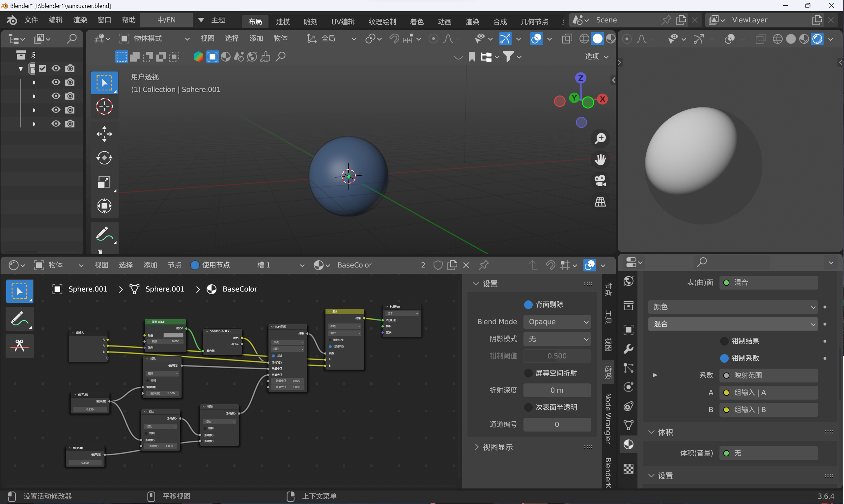Open the 物体模式 mode dropdown
This screenshot has height=504, width=844.
coord(155,39)
